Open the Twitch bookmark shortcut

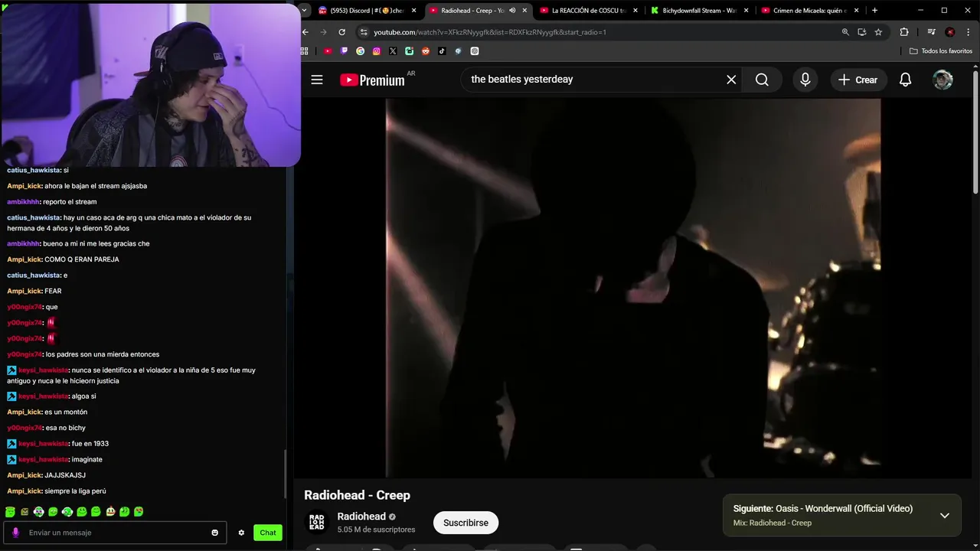click(x=344, y=51)
